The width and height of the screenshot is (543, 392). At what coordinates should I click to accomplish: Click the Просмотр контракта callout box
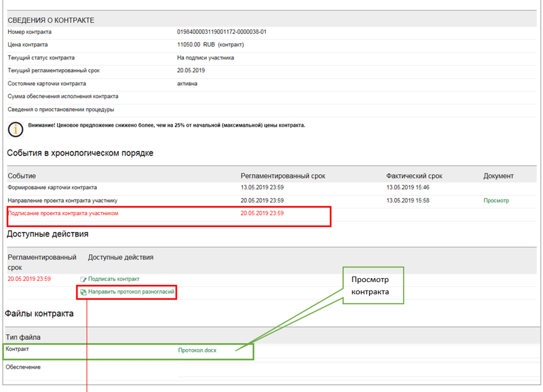click(x=372, y=285)
